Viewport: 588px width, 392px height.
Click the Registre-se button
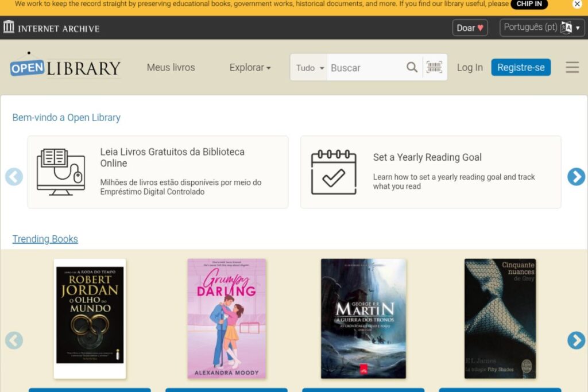tap(521, 68)
